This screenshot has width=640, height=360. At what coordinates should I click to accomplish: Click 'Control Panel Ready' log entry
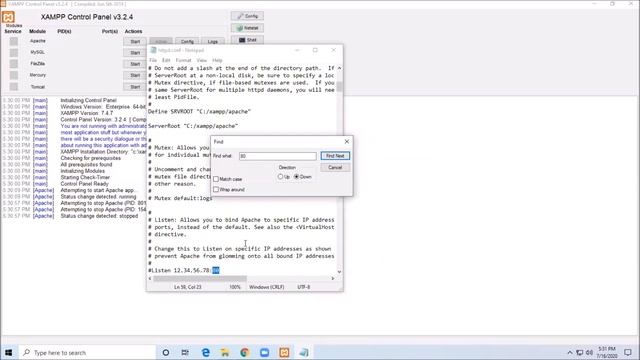84,184
